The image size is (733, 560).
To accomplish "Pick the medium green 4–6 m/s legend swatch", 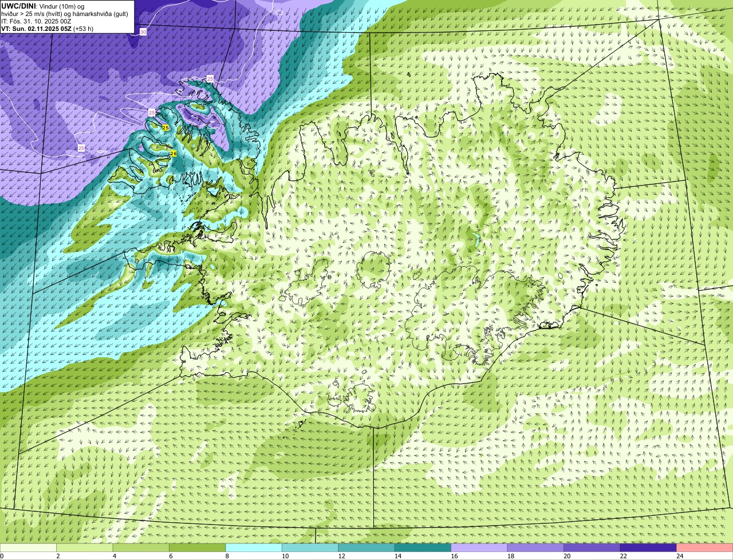I will pyautogui.click(x=141, y=547).
